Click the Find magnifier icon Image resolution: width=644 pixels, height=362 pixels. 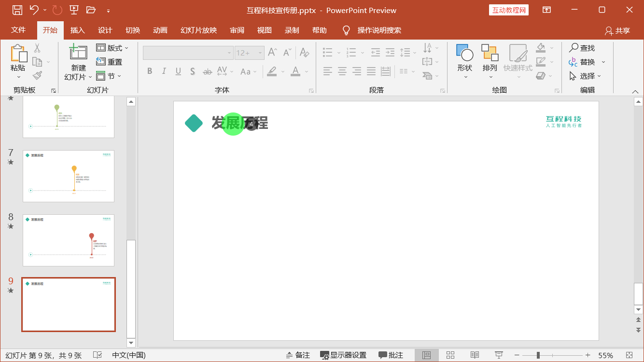pyautogui.click(x=574, y=47)
